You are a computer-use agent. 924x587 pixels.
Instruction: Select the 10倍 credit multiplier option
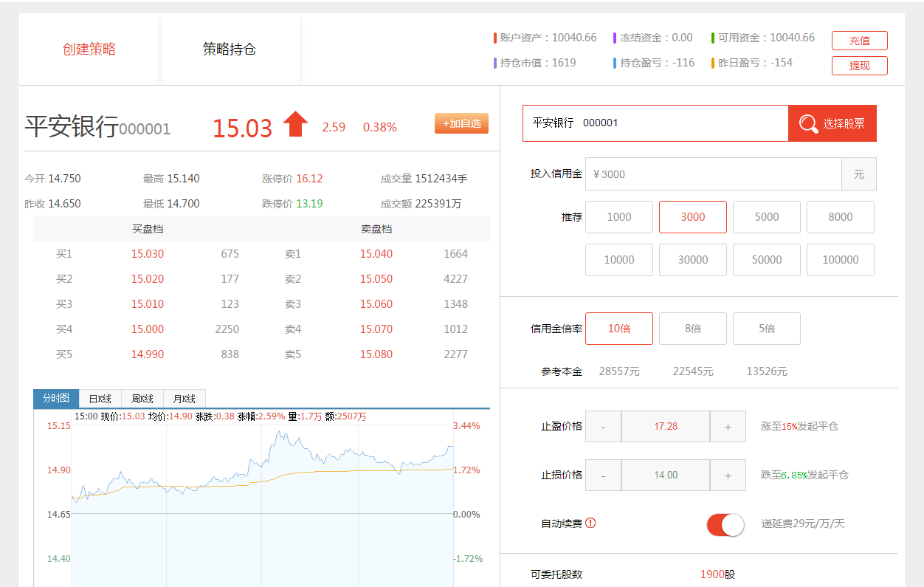pos(618,329)
